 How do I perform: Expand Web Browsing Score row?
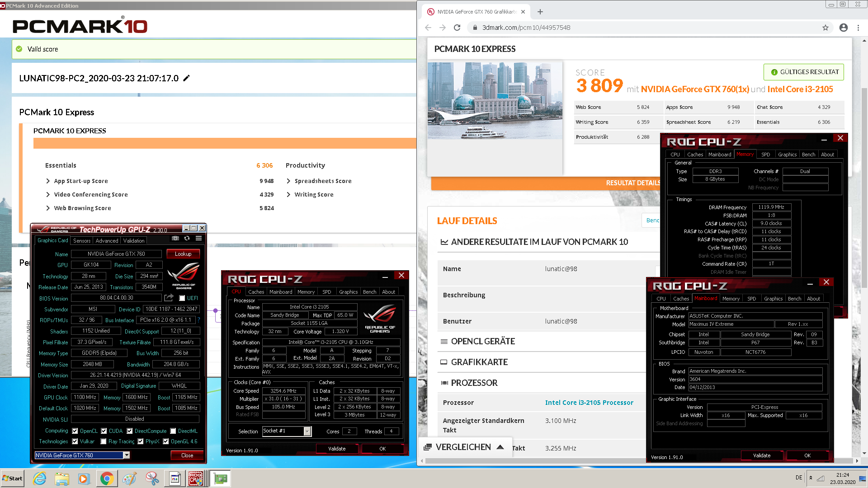tap(48, 208)
